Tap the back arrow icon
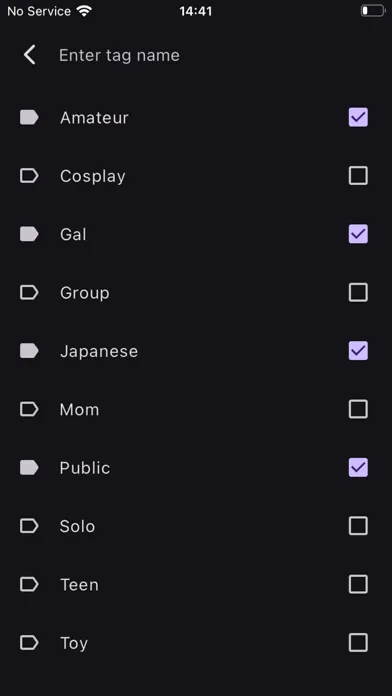The width and height of the screenshot is (392, 696). click(x=29, y=55)
